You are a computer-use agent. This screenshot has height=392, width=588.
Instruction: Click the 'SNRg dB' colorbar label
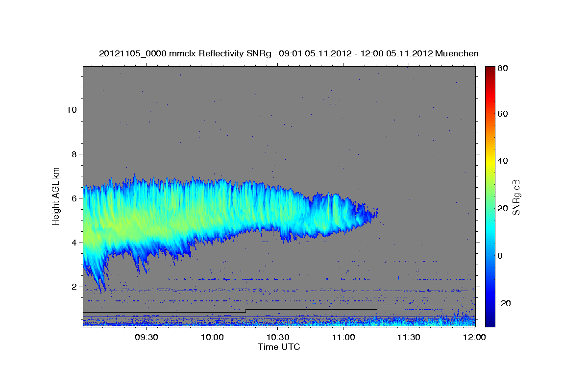(516, 197)
